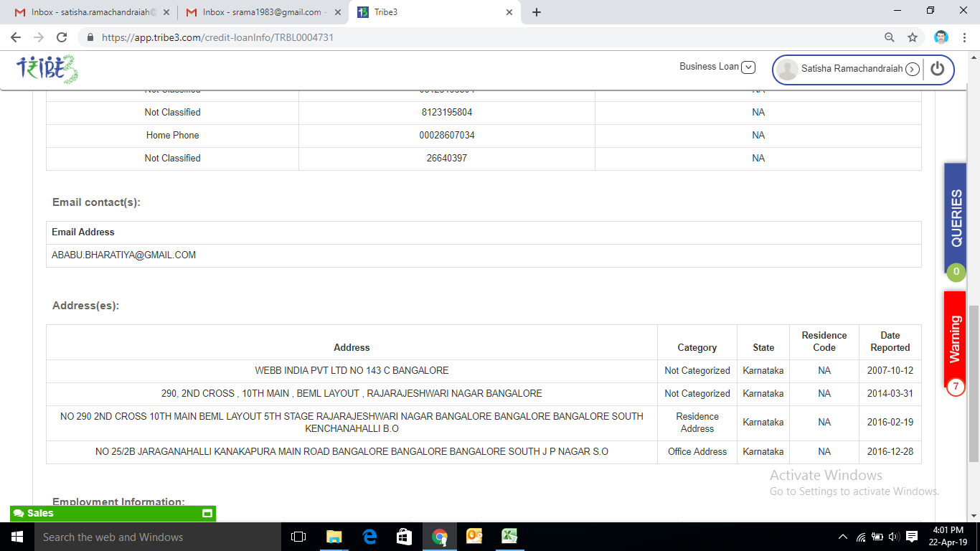Viewport: 980px width, 551px height.
Task: Open Excel from the taskbar
Action: point(509,536)
